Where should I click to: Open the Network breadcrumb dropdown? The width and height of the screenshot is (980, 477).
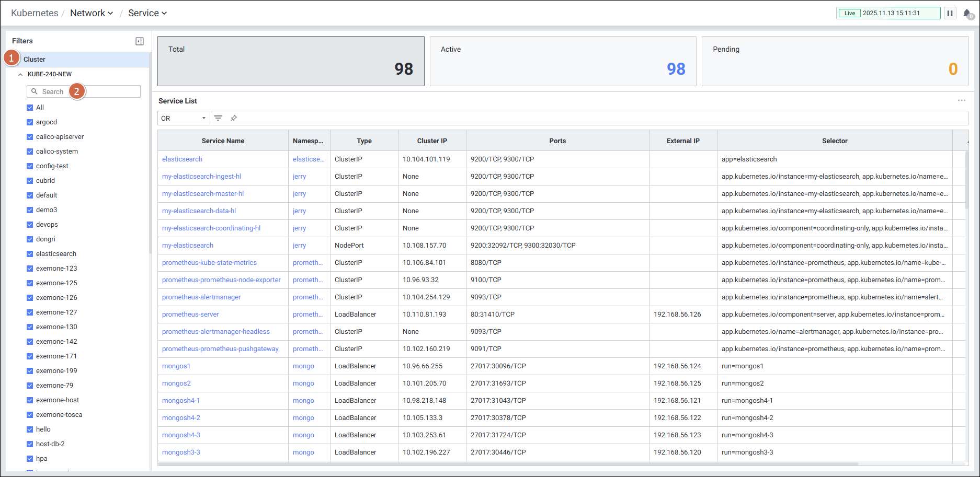point(92,13)
